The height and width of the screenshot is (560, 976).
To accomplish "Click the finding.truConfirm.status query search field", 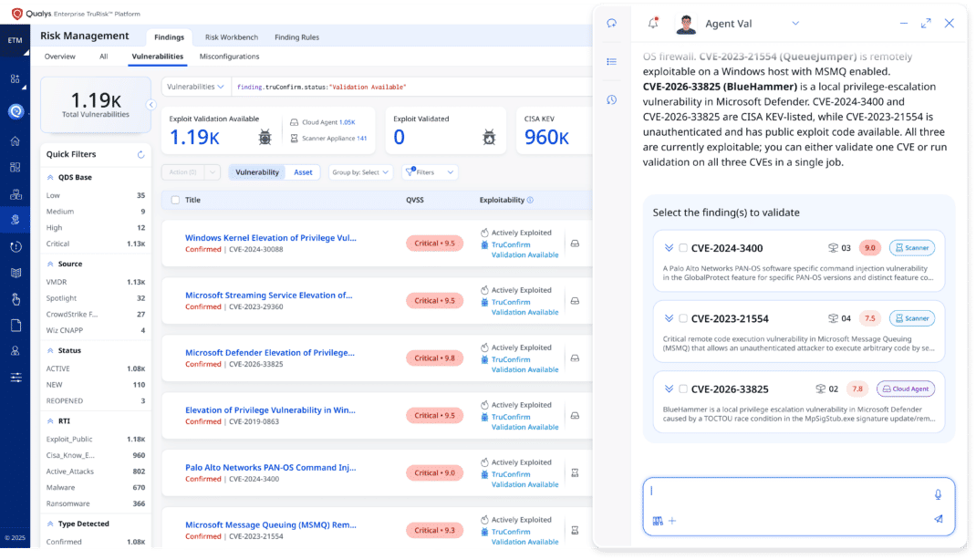I will tap(410, 87).
